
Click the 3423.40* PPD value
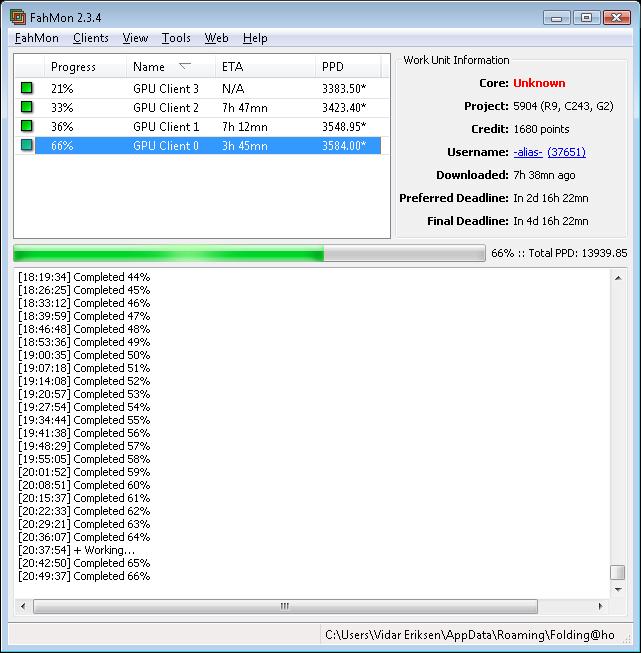tap(344, 108)
